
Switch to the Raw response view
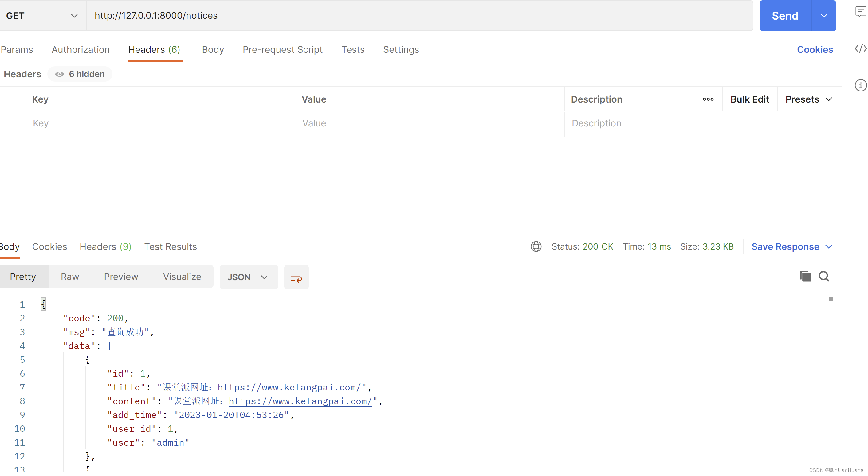69,277
